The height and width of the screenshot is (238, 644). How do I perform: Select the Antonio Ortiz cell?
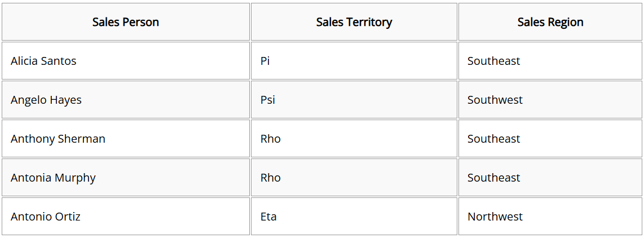(x=126, y=216)
